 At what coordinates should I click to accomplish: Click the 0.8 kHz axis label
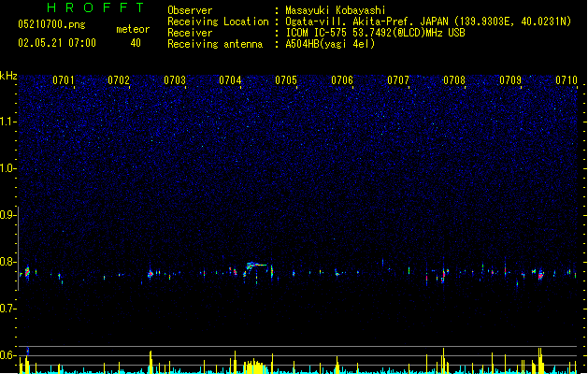tap(8, 262)
